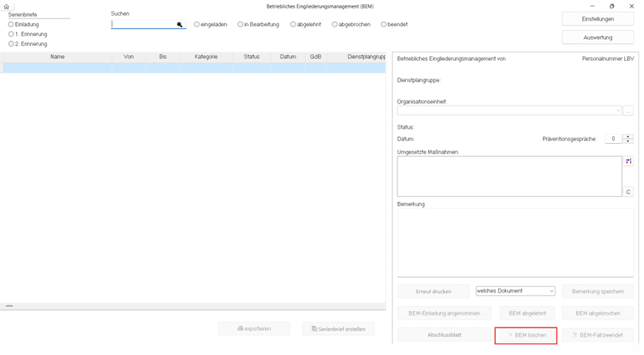Image resolution: width=644 pixels, height=355 pixels.
Task: Filter by abgelehnt status
Action: pyautogui.click(x=293, y=25)
